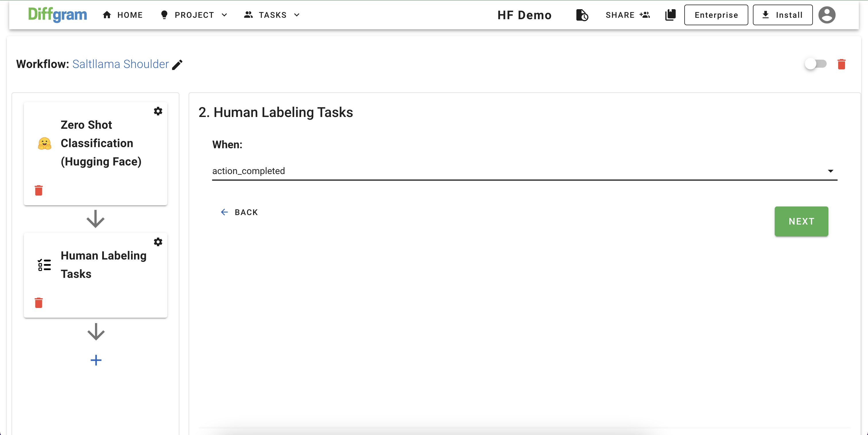Select the Human Labeling Tasks card
The image size is (868, 435).
click(95, 265)
